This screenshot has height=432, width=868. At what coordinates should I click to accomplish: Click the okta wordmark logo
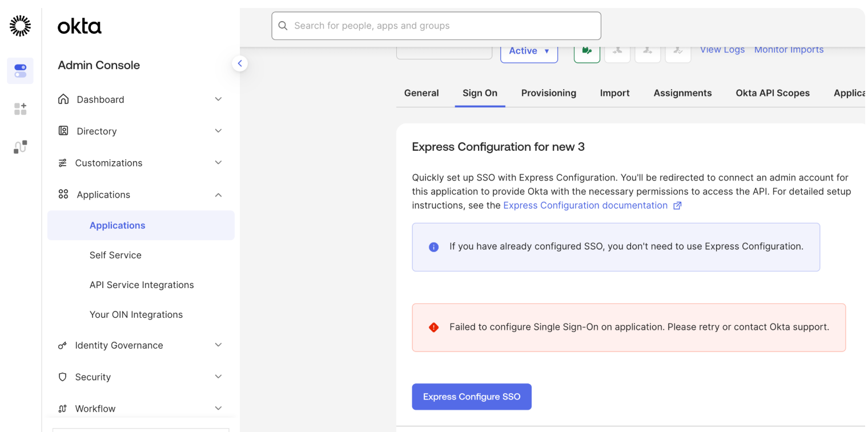(79, 26)
